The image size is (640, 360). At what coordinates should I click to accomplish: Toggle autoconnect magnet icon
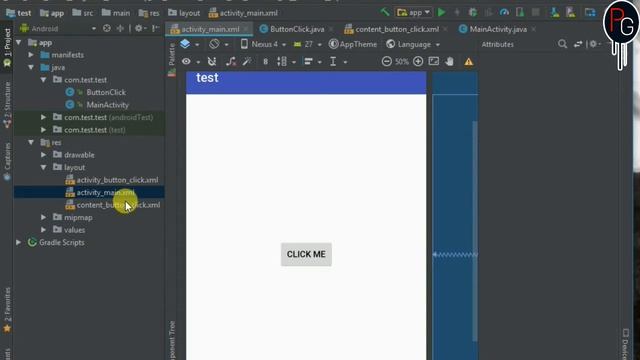212,62
